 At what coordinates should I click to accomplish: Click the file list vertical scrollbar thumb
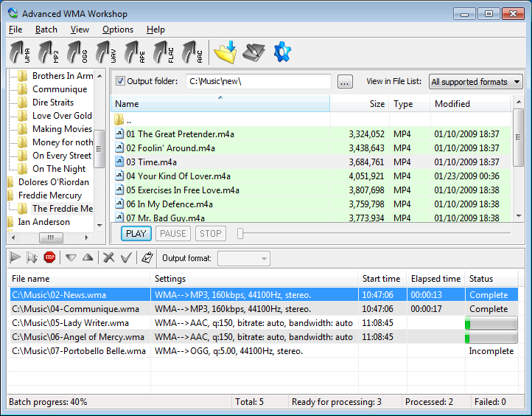click(x=518, y=137)
